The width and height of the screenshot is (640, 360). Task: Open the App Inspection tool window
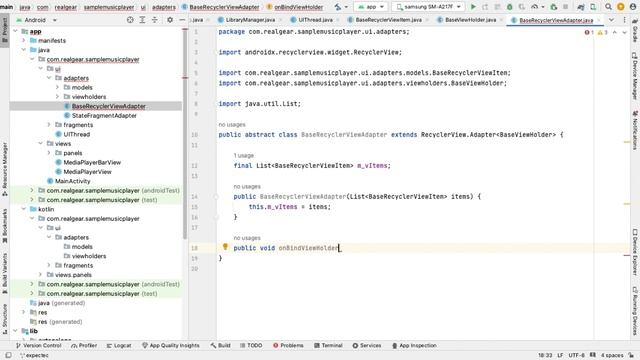(x=414, y=345)
